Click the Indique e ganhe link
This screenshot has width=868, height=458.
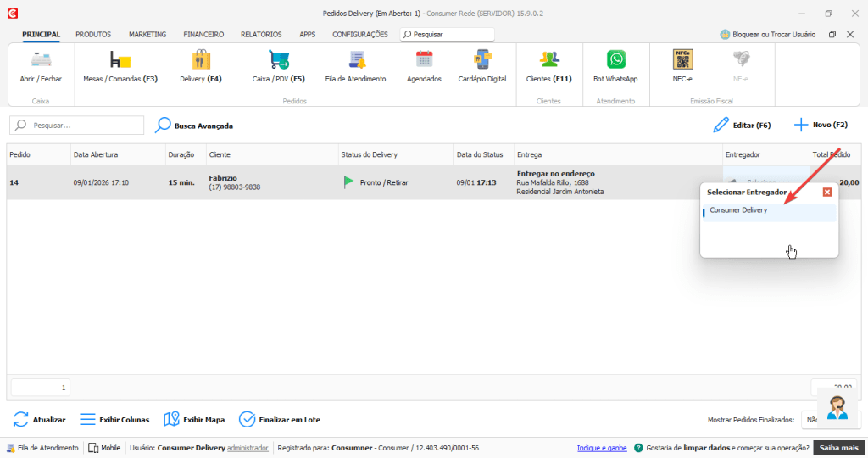tap(602, 448)
